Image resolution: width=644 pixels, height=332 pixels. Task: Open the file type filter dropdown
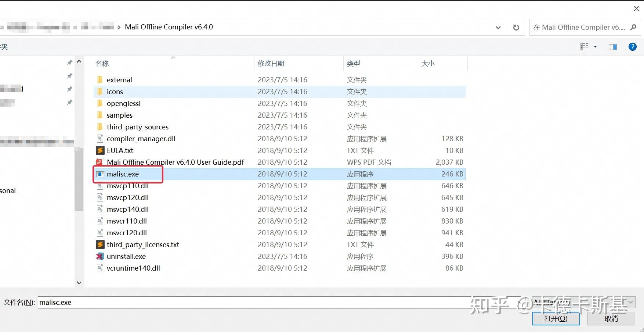click(x=630, y=302)
